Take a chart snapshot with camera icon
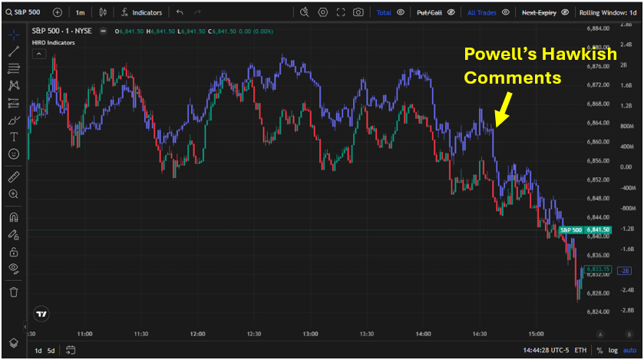The image size is (644, 360). tap(358, 12)
